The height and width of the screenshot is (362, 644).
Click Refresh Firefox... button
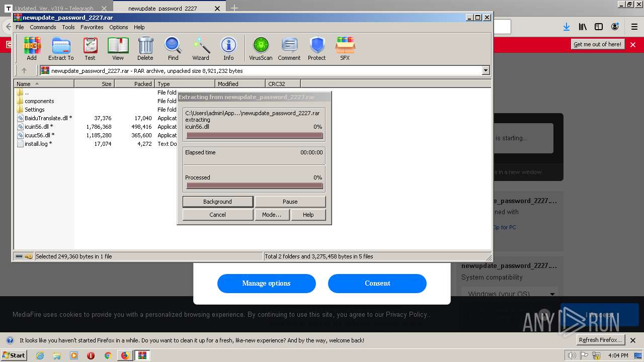tap(601, 340)
